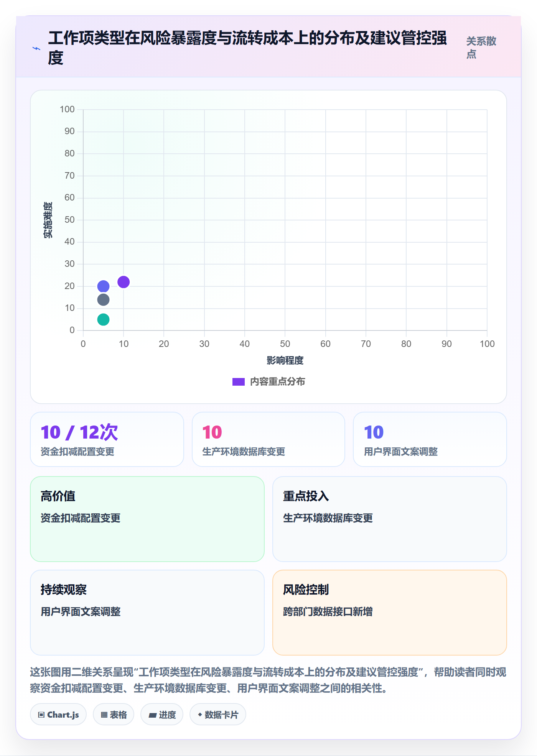Click 用户界面文案调整 inside the 持续观察 card
537x756 pixels.
coord(81,611)
